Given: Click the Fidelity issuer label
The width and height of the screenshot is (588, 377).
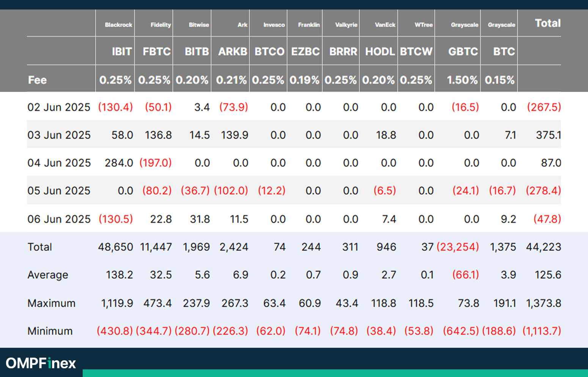Looking at the screenshot, I should [160, 25].
